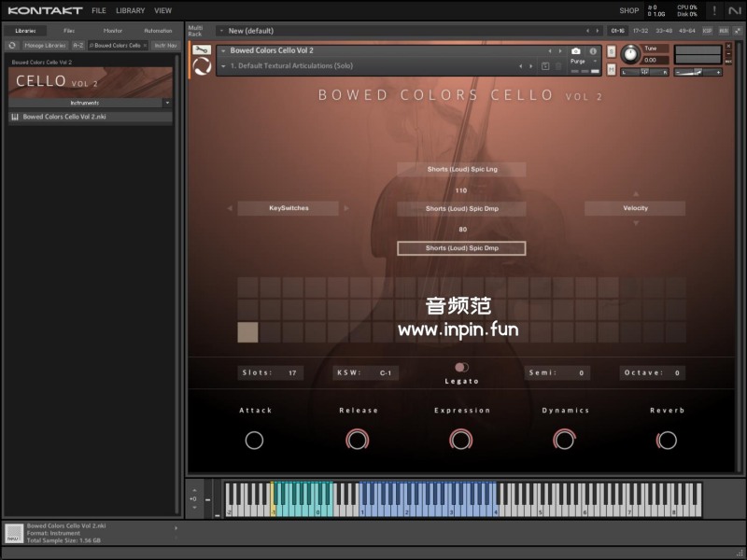Save snapshot using the floppy disk icon
Screen dimensions: 747x560
click(545, 66)
